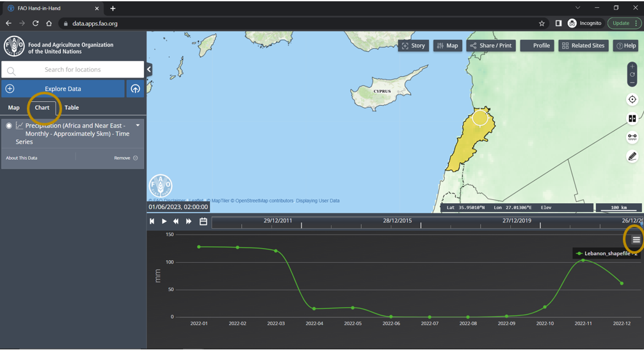Open the Map settings dropdown in top bar
644x350 pixels.
point(447,46)
